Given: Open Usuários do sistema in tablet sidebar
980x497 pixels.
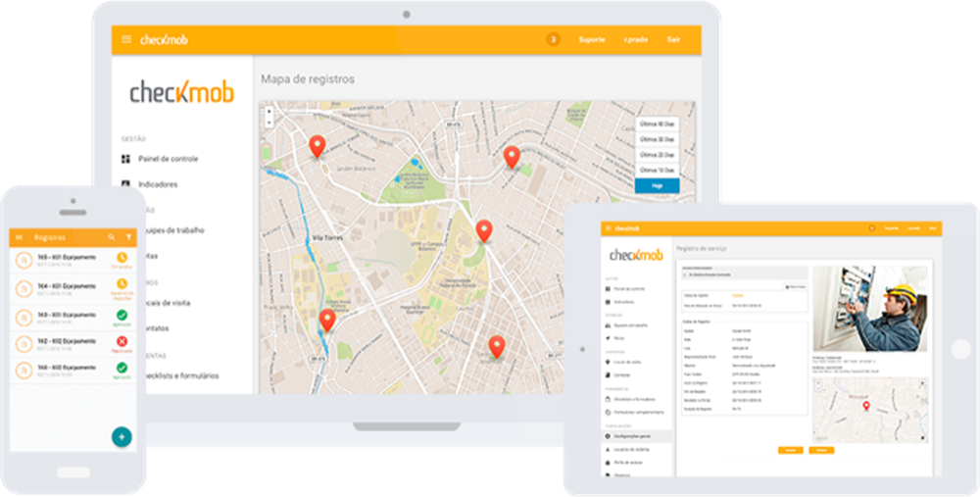Looking at the screenshot, I should click(631, 450).
